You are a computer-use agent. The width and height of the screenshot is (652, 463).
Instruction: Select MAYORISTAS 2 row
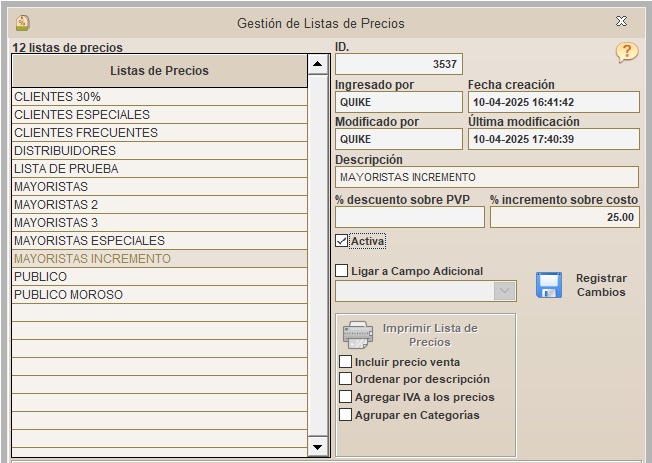(x=160, y=205)
